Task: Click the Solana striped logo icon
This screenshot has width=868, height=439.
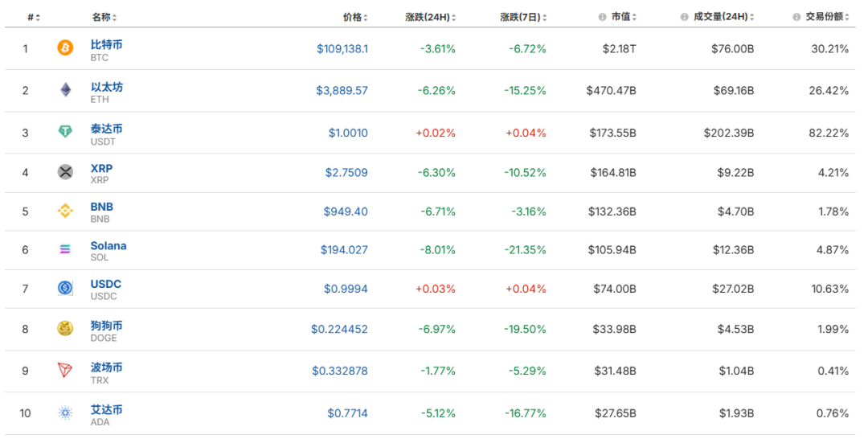Action: [x=65, y=250]
